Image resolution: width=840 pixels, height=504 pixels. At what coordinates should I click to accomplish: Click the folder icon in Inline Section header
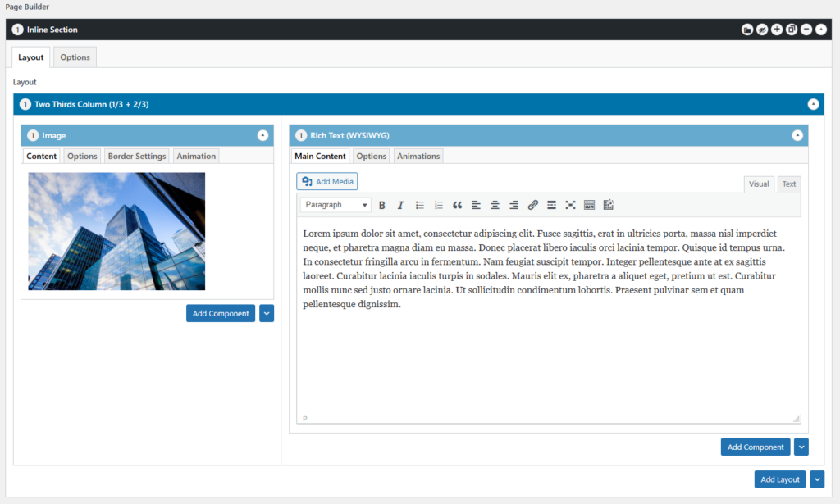click(747, 30)
